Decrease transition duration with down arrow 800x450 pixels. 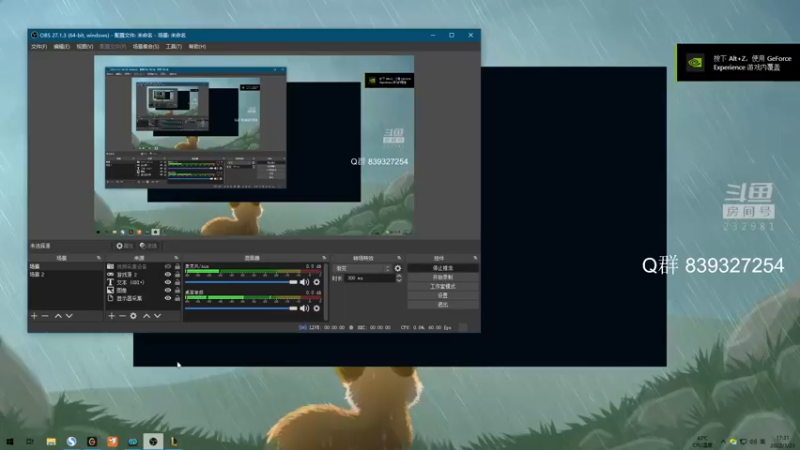(x=399, y=280)
